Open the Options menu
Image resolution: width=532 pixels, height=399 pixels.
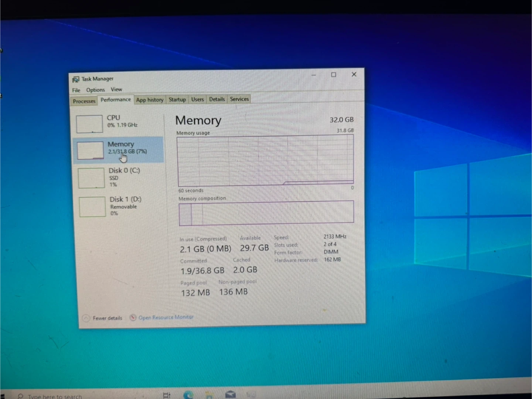[x=95, y=90]
